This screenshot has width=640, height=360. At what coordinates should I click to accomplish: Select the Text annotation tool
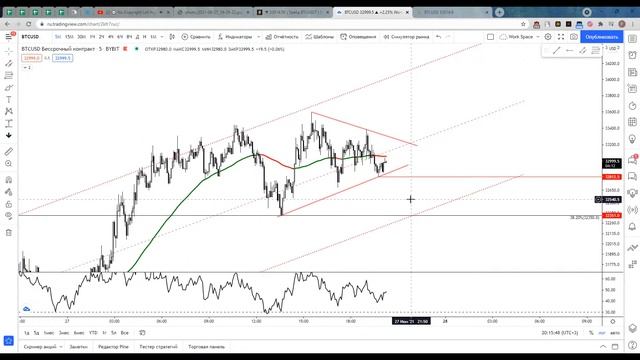point(9,99)
